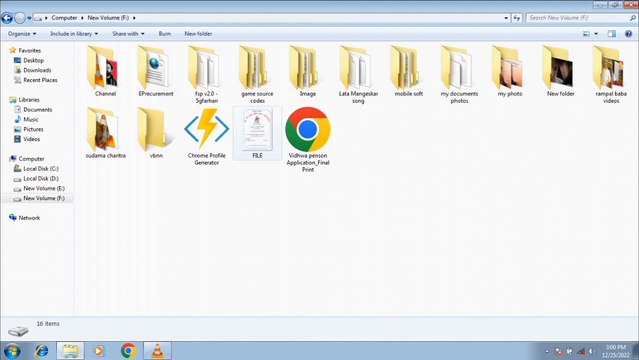The image size is (639, 360).
Task: Launch Internet Explorer from taskbar
Action: [x=42, y=351]
